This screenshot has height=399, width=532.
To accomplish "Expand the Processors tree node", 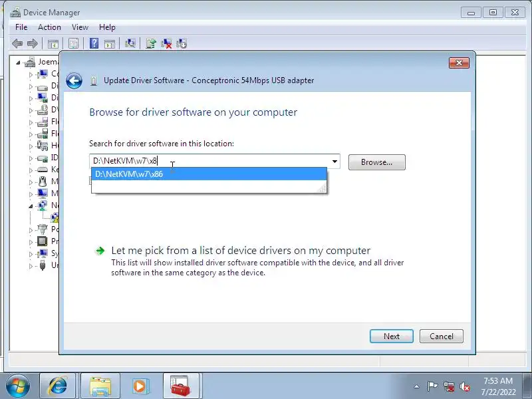I will pos(31,242).
